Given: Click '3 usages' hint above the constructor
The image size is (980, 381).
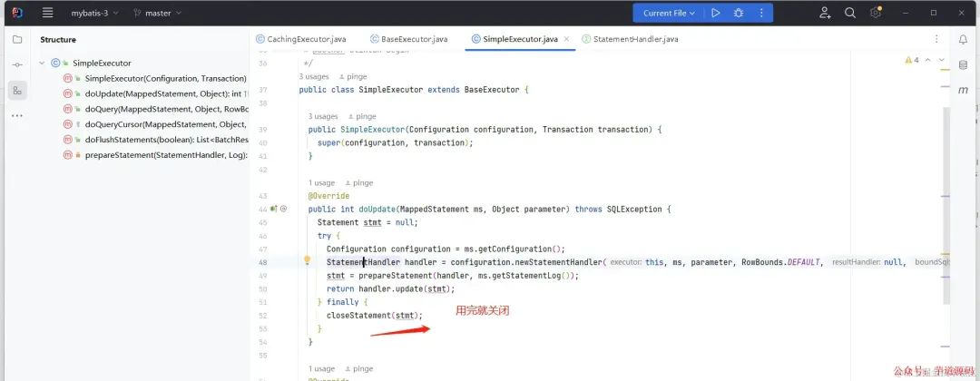Looking at the screenshot, I should [323, 116].
